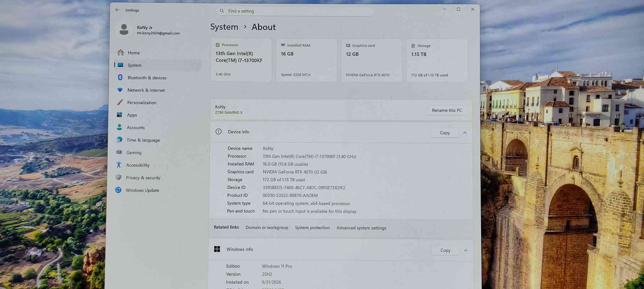Click the Graphics card icon
The image size is (644, 289).
(348, 46)
